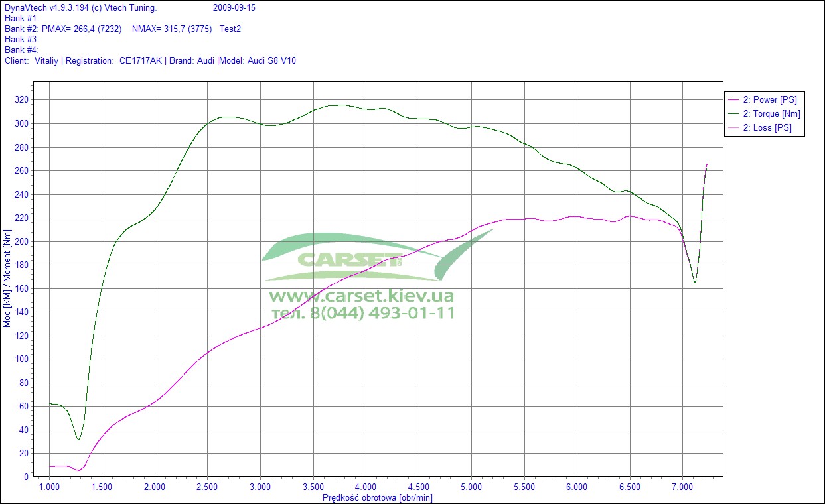This screenshot has height=504, width=825.
Task: Click the Test2 label in Bank #2
Action: click(230, 29)
